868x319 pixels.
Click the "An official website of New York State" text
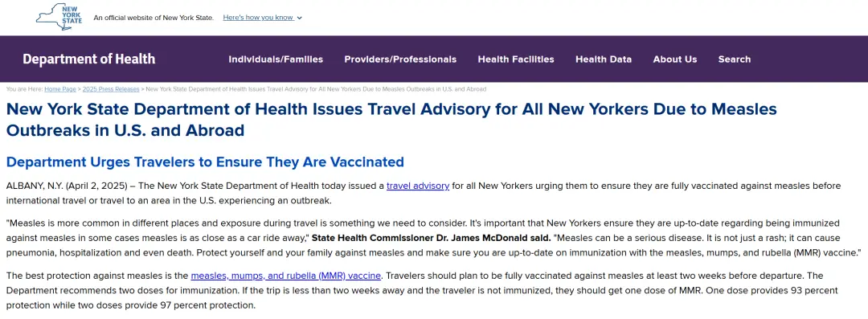coord(154,18)
